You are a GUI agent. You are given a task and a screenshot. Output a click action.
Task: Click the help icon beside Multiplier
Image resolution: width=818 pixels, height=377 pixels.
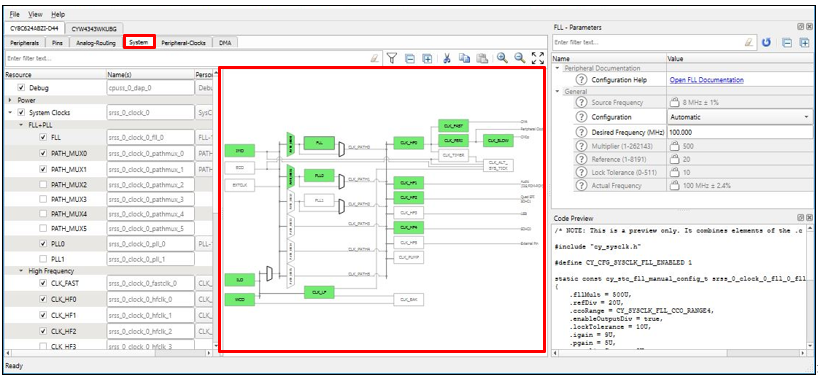[x=581, y=146]
